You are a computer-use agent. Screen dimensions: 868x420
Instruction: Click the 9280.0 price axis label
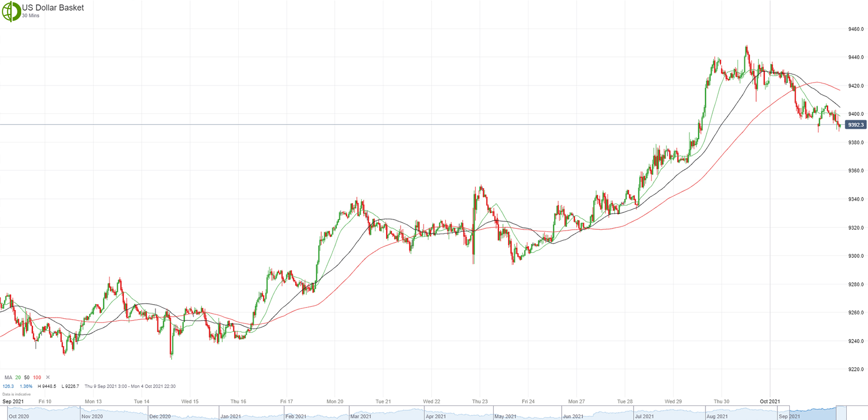pos(856,285)
